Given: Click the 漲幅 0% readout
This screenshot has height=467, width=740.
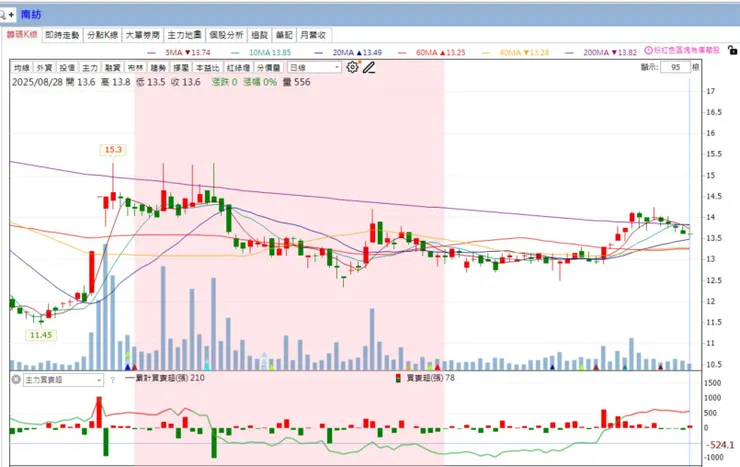Looking at the screenshot, I should (x=260, y=82).
